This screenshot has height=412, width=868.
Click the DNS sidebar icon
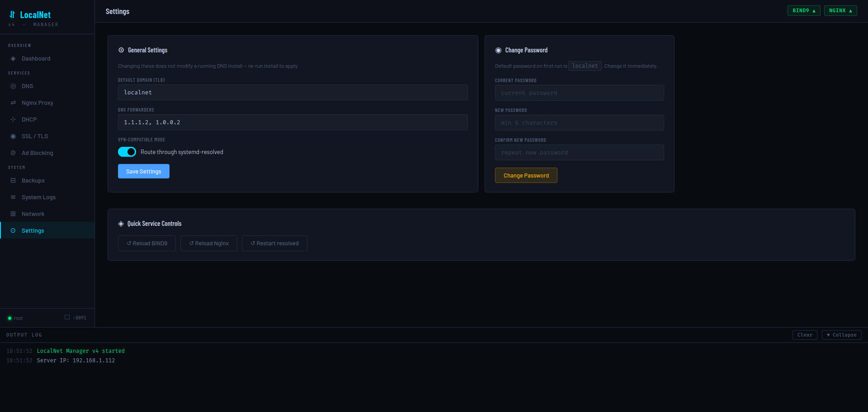13,86
